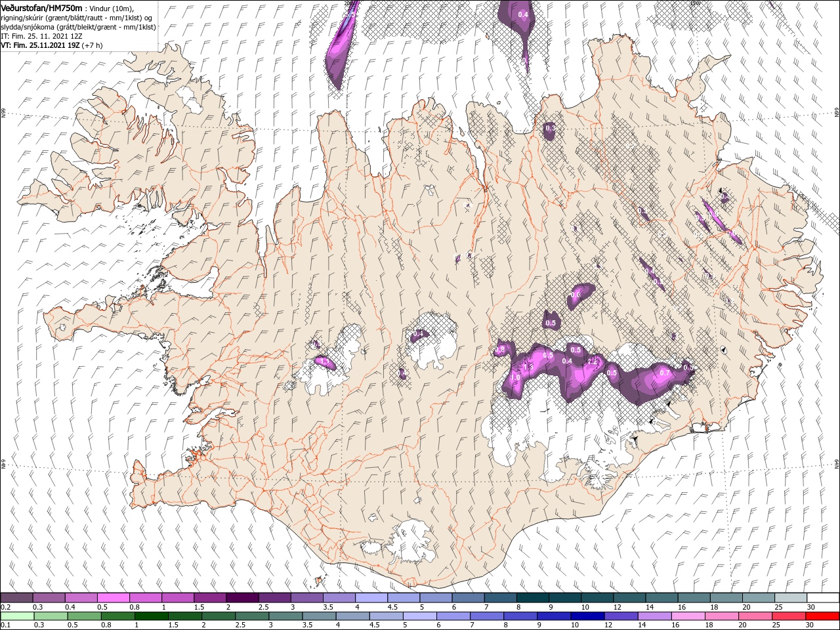Click the Veðurstofan/HM750m title text
This screenshot has height=630, width=840.
click(41, 7)
